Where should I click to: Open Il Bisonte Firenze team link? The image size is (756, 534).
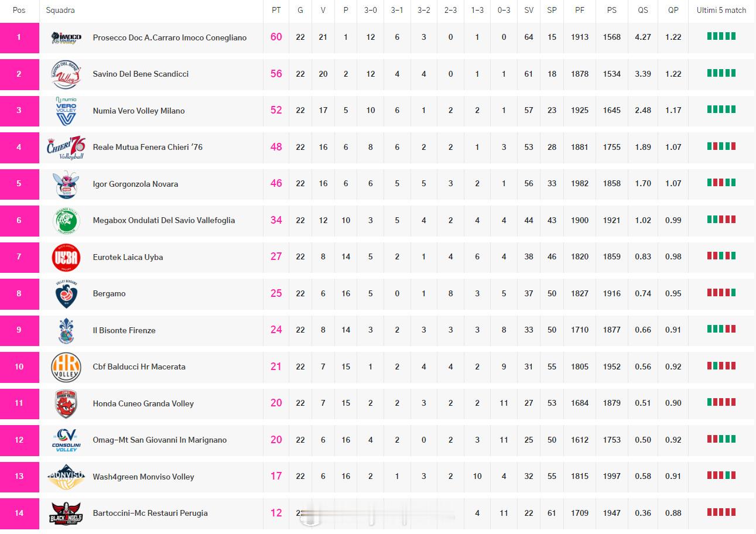(x=124, y=330)
